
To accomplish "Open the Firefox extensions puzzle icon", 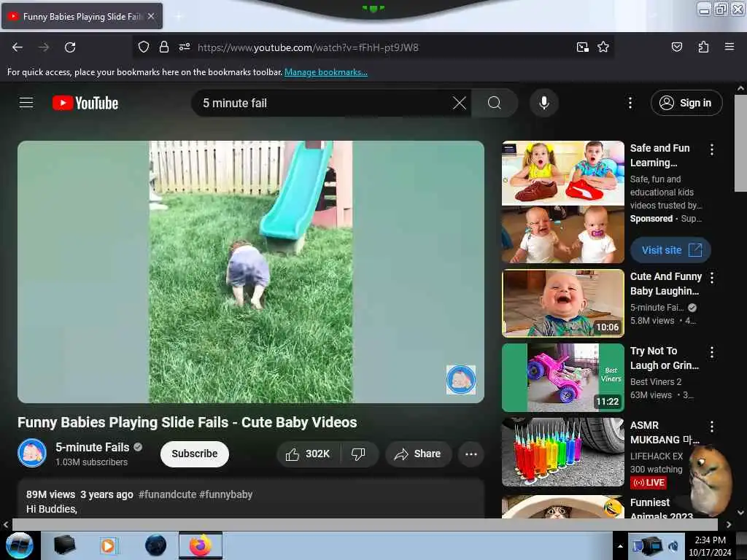I will click(x=703, y=47).
